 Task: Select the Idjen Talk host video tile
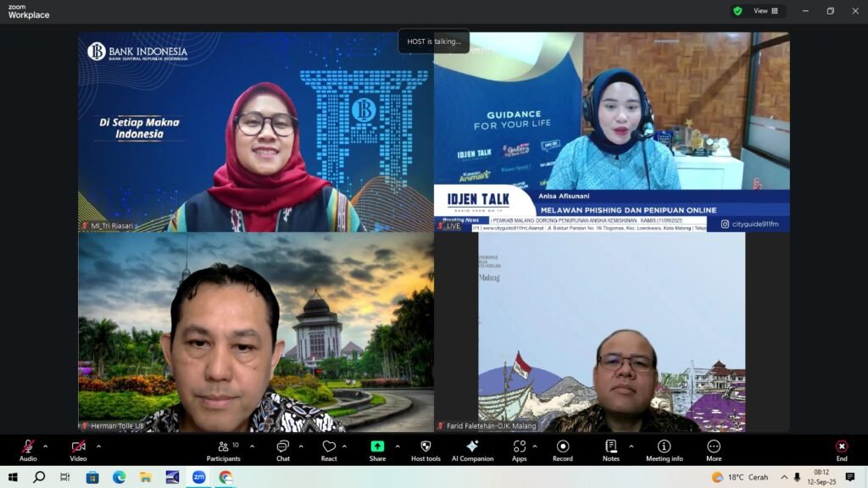pos(612,131)
